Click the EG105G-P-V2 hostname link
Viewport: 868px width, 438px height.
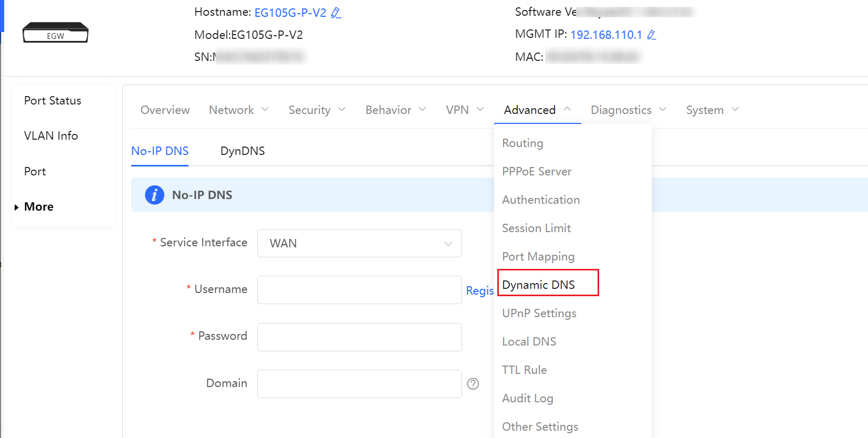pos(290,13)
